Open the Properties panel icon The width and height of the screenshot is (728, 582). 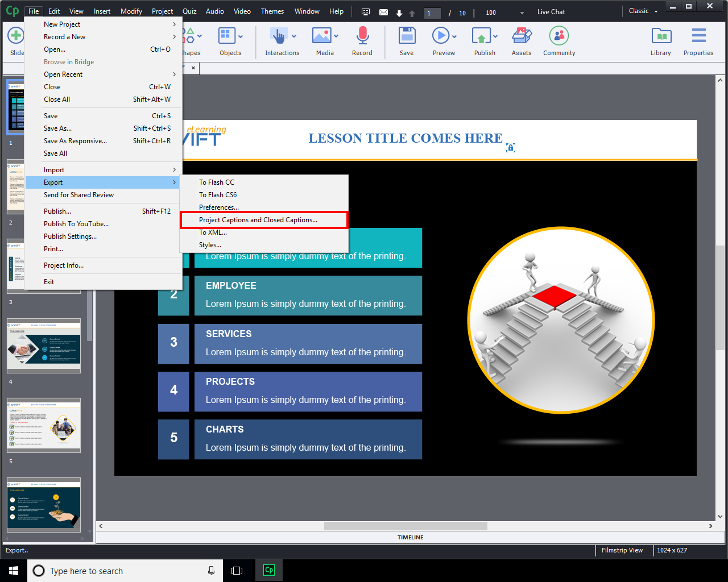click(x=698, y=36)
